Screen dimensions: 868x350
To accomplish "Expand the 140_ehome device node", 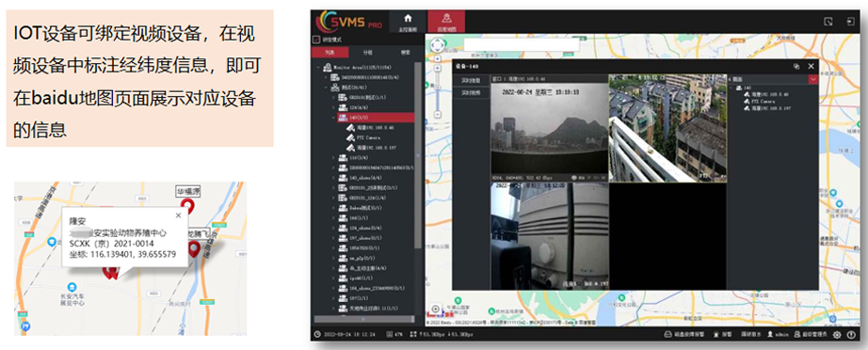I will [333, 178].
